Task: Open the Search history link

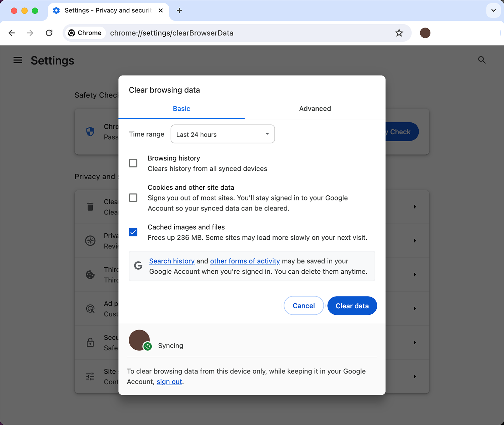Action: pos(172,261)
